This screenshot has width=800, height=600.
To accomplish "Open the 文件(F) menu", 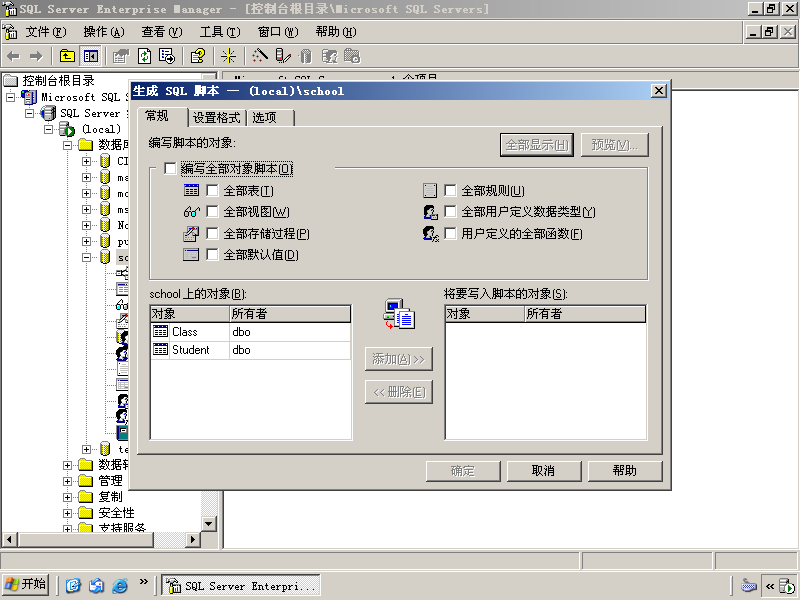I will click(x=46, y=32).
